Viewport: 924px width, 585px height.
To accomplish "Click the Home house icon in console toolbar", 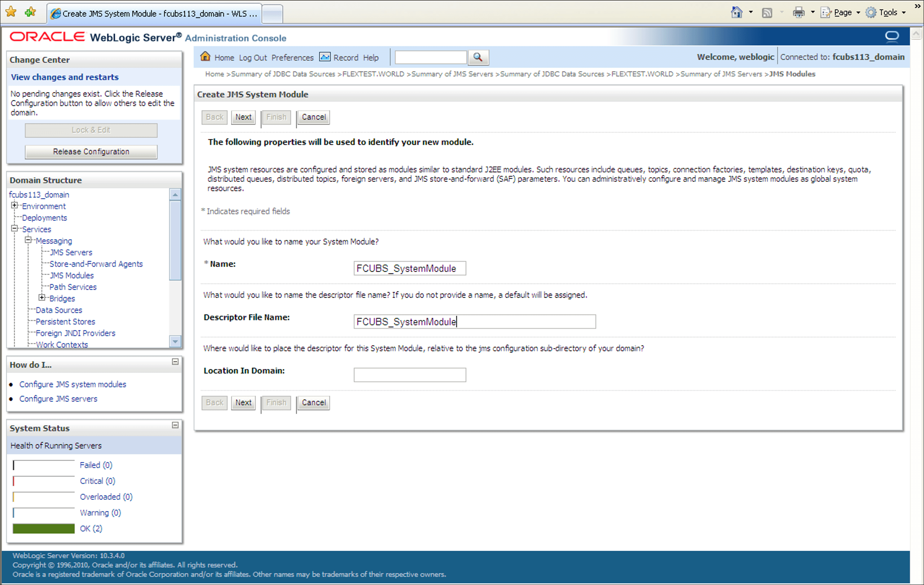I will point(205,57).
